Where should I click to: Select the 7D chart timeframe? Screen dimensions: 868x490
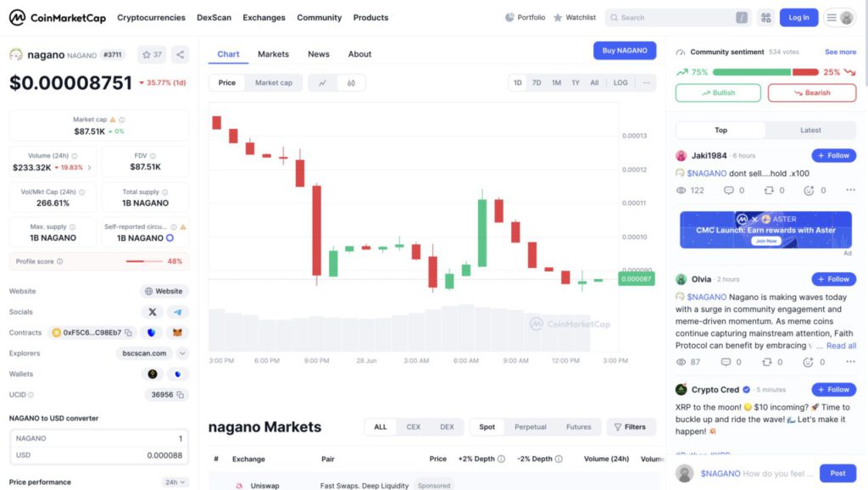[537, 83]
